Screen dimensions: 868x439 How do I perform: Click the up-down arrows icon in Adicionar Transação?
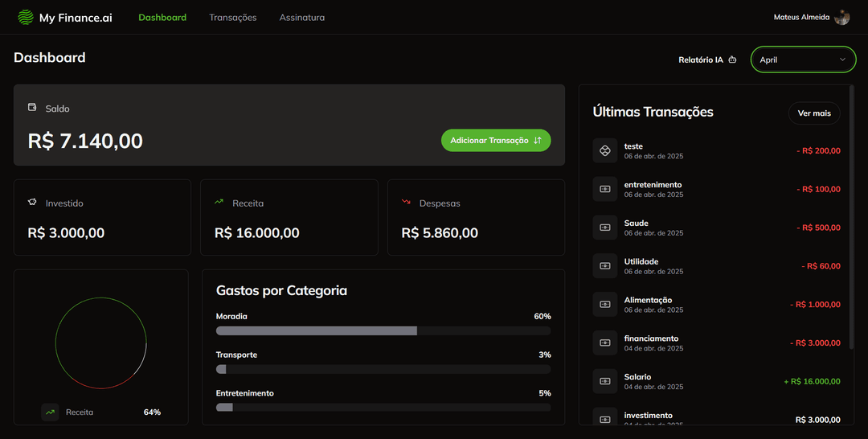[x=537, y=141]
